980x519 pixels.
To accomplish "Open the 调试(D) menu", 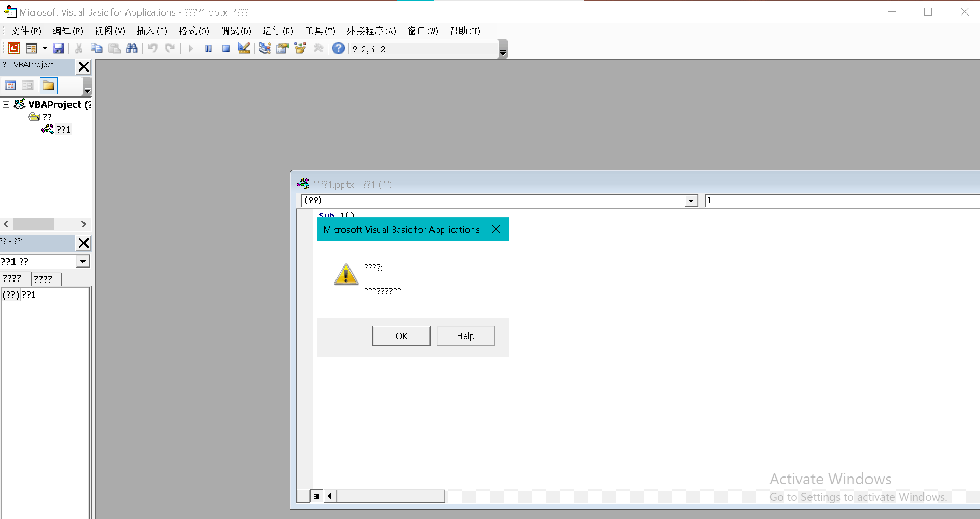I will pos(236,31).
